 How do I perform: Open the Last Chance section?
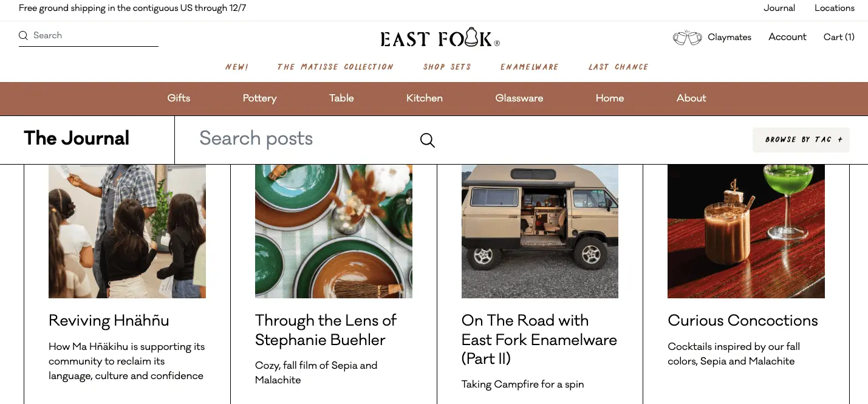(x=618, y=67)
